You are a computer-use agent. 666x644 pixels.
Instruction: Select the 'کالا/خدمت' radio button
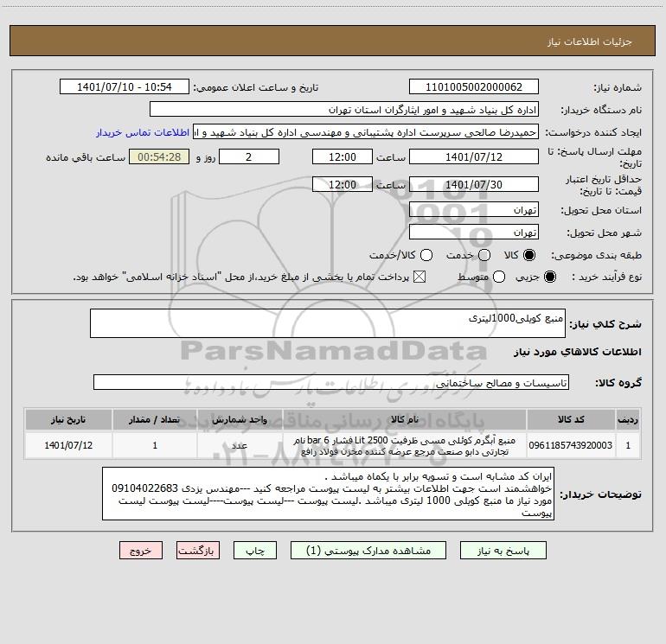426,255
